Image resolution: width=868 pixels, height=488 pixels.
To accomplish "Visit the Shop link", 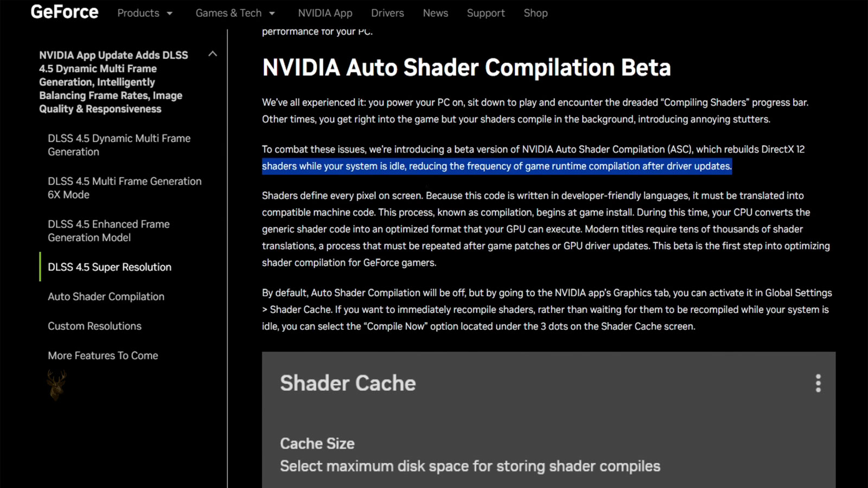I will click(535, 13).
